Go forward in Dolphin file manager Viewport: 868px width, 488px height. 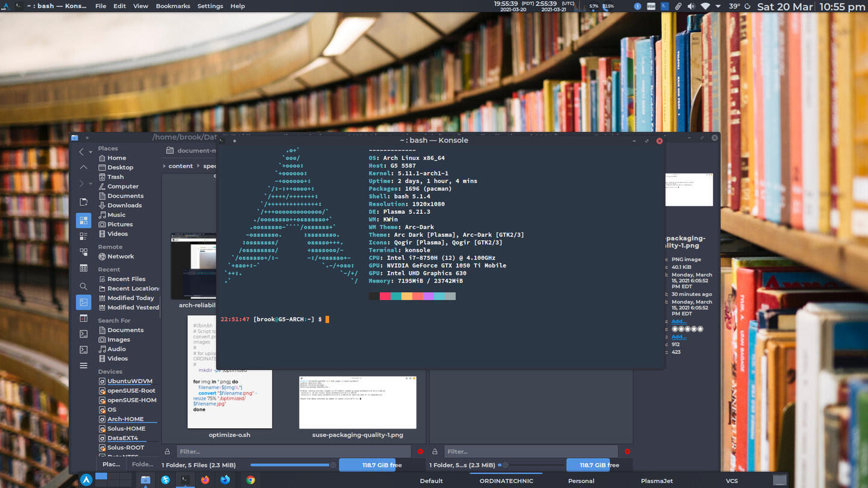click(82, 183)
